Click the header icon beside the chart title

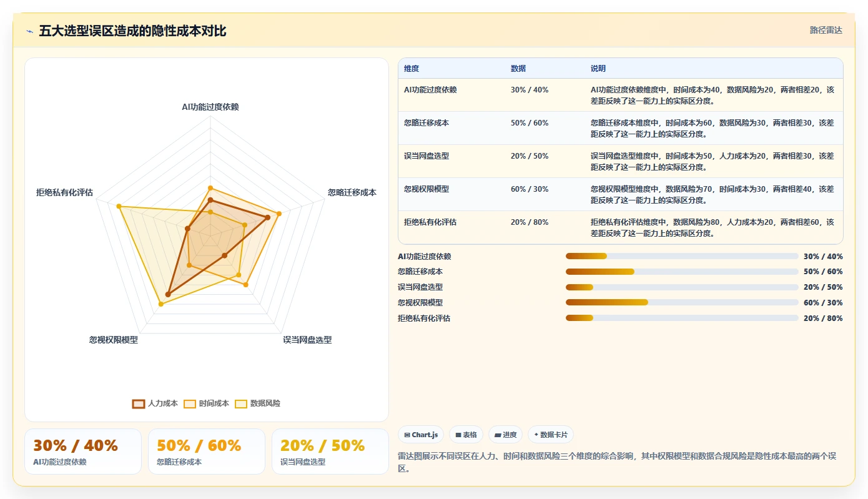[30, 31]
